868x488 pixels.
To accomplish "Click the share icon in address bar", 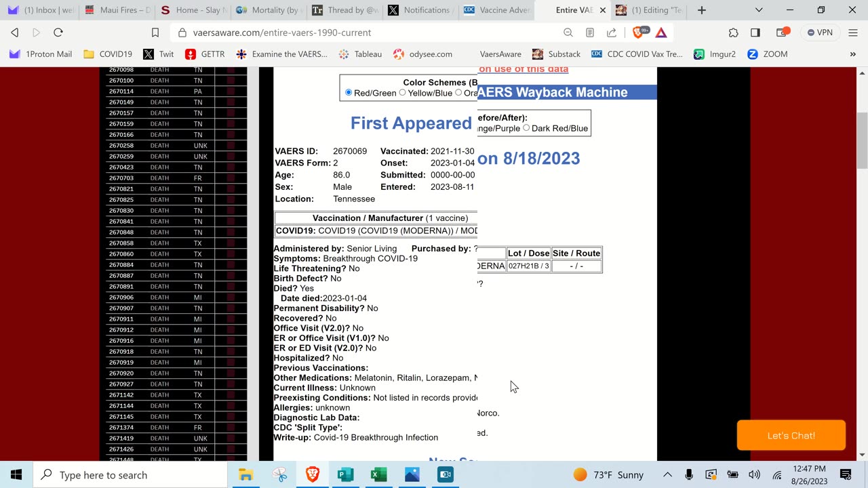I will [612, 33].
